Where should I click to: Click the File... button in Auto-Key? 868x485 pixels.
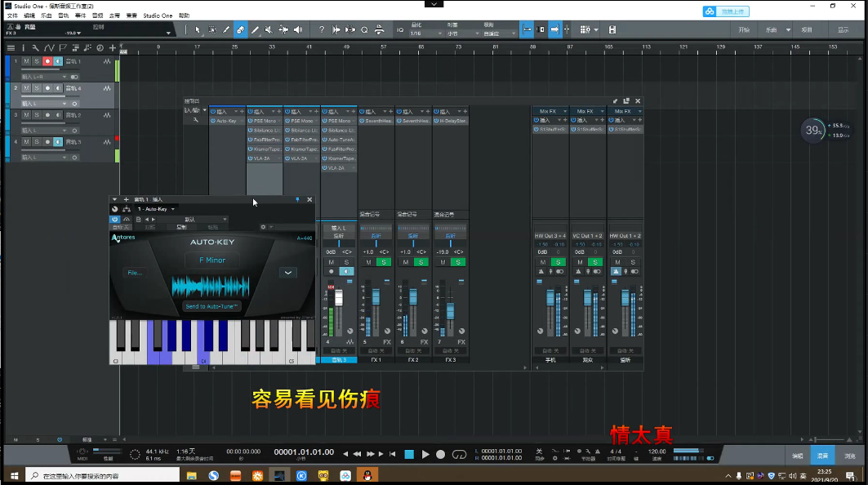(135, 273)
